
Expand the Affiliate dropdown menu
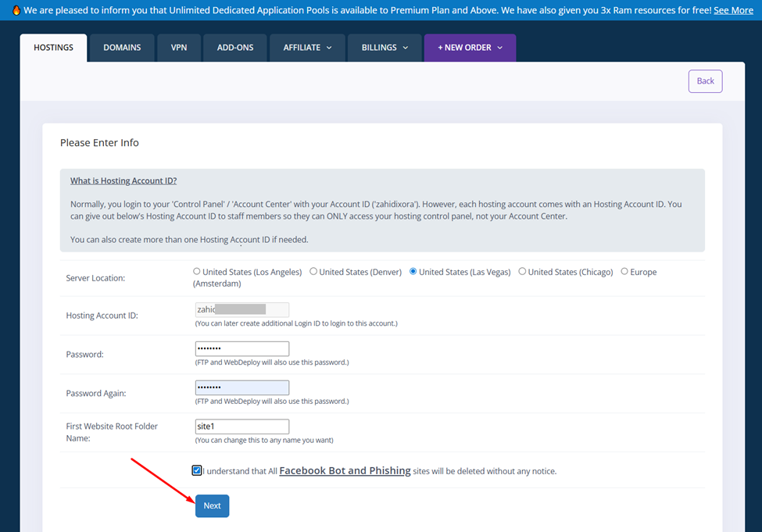307,48
